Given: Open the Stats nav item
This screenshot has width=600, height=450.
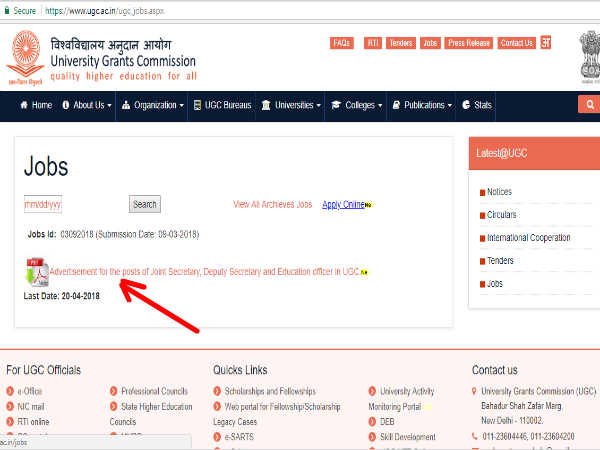Looking at the screenshot, I should tap(477, 105).
